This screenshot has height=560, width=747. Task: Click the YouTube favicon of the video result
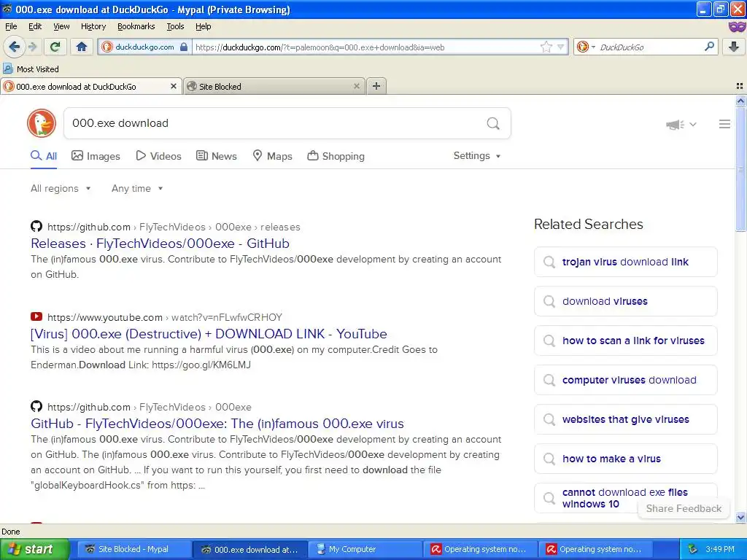tap(36, 316)
